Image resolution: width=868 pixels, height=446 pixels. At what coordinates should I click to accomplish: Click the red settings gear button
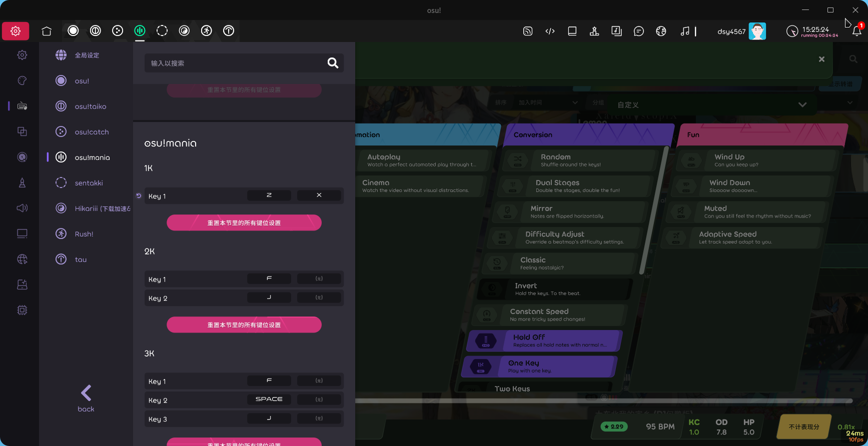[16, 31]
